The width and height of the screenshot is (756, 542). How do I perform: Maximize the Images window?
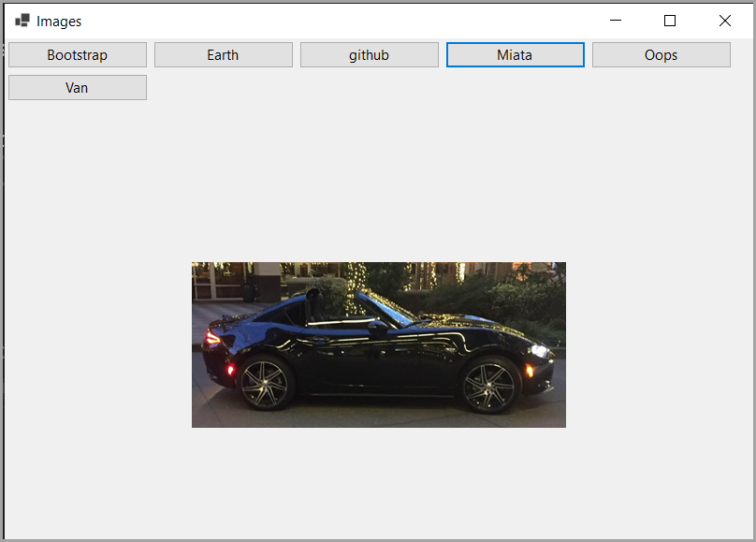coord(669,20)
